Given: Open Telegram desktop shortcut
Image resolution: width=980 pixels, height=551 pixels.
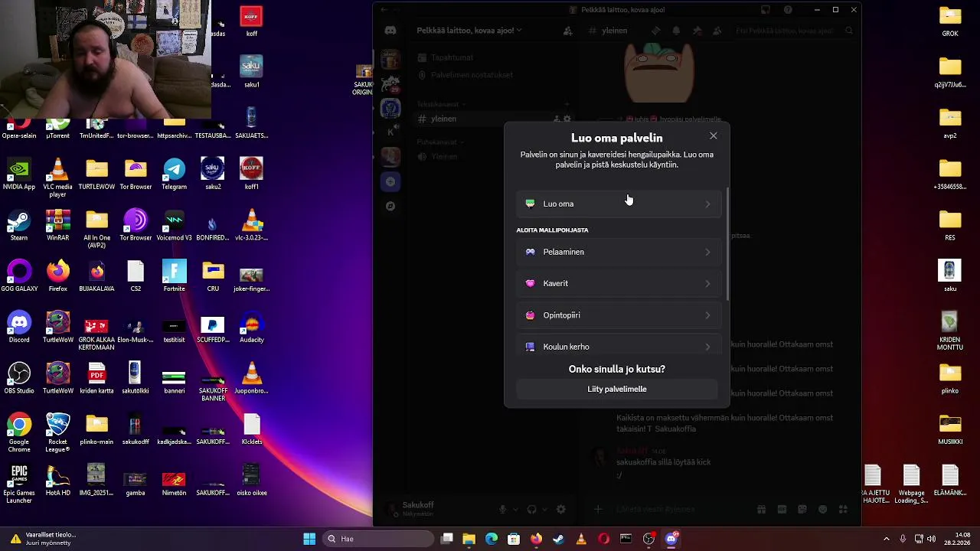Looking at the screenshot, I should (174, 174).
